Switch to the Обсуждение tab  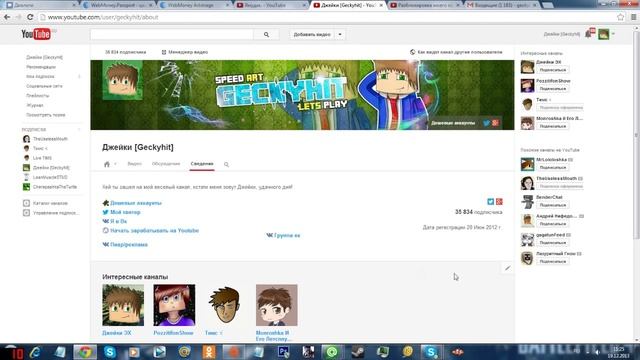(x=166, y=164)
